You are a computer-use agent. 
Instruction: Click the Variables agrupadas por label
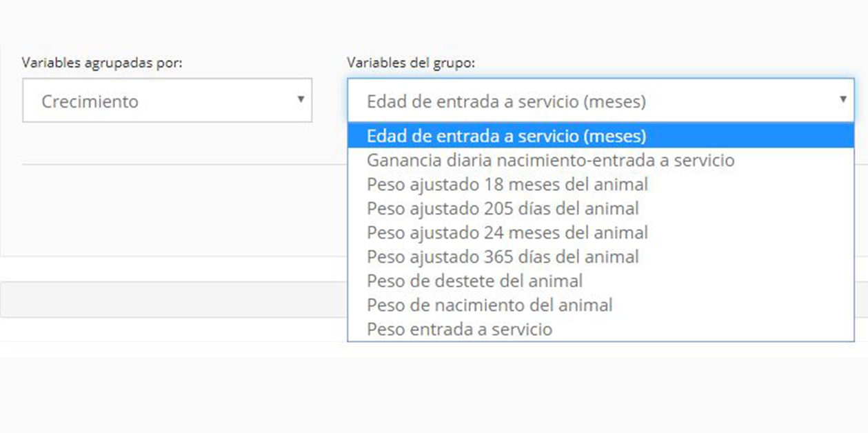(102, 63)
